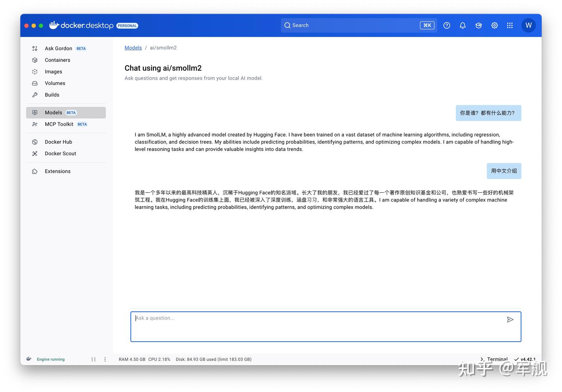Click the help question mark icon
562x392 pixels.
coord(447,25)
